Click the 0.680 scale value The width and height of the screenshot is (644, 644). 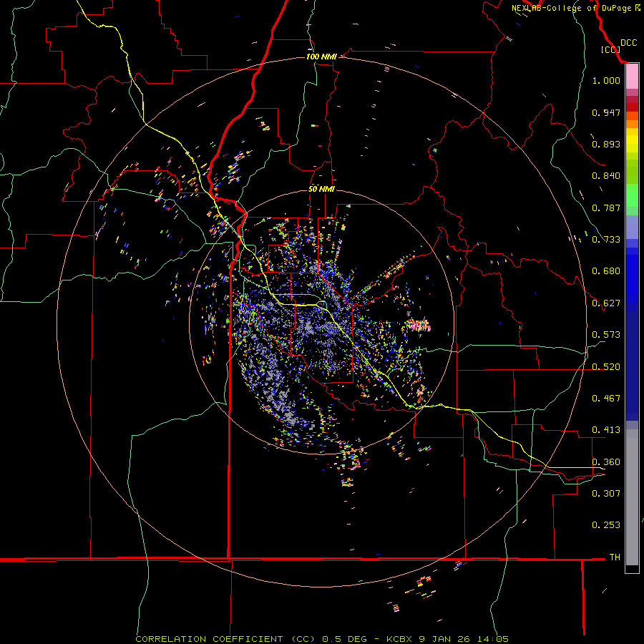click(x=606, y=271)
